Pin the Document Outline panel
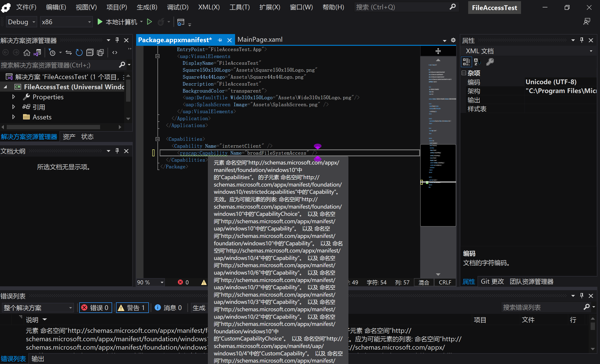The height and width of the screenshot is (364, 600). [x=117, y=151]
